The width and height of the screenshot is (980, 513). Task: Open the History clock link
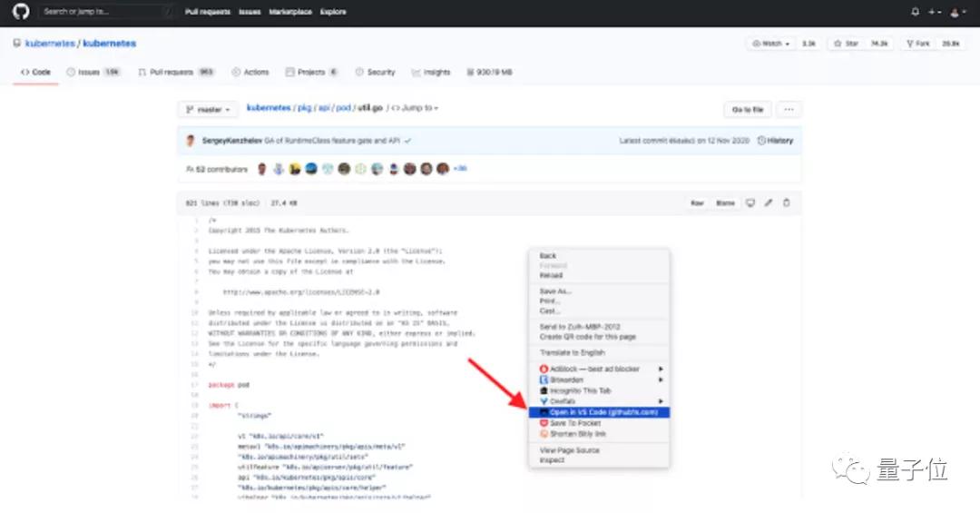click(x=775, y=141)
